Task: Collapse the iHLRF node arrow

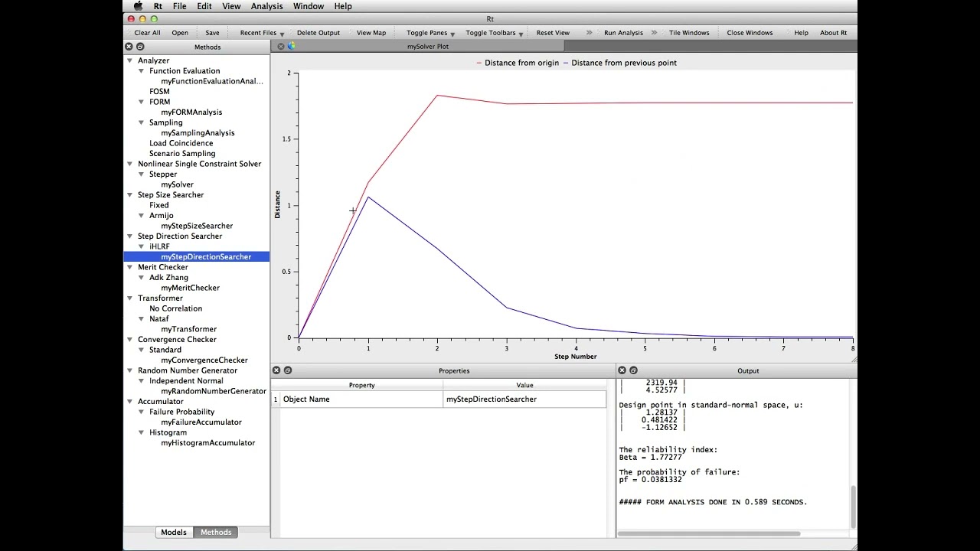Action: pyautogui.click(x=142, y=246)
